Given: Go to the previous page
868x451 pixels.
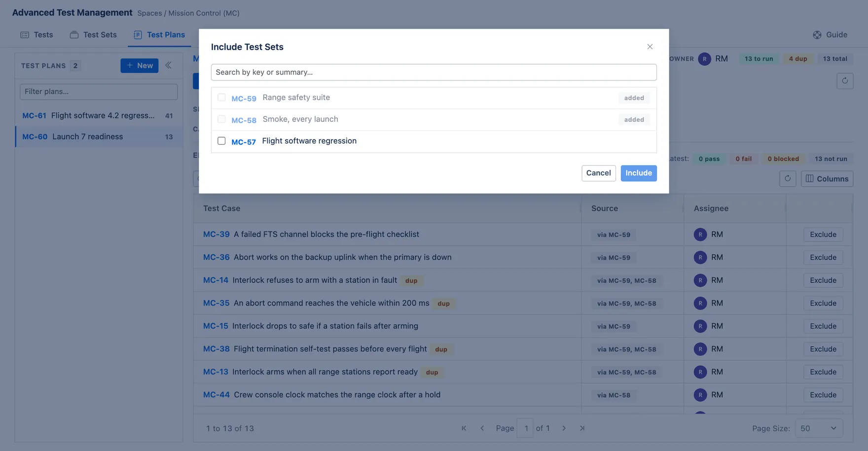Looking at the screenshot, I should [482, 428].
